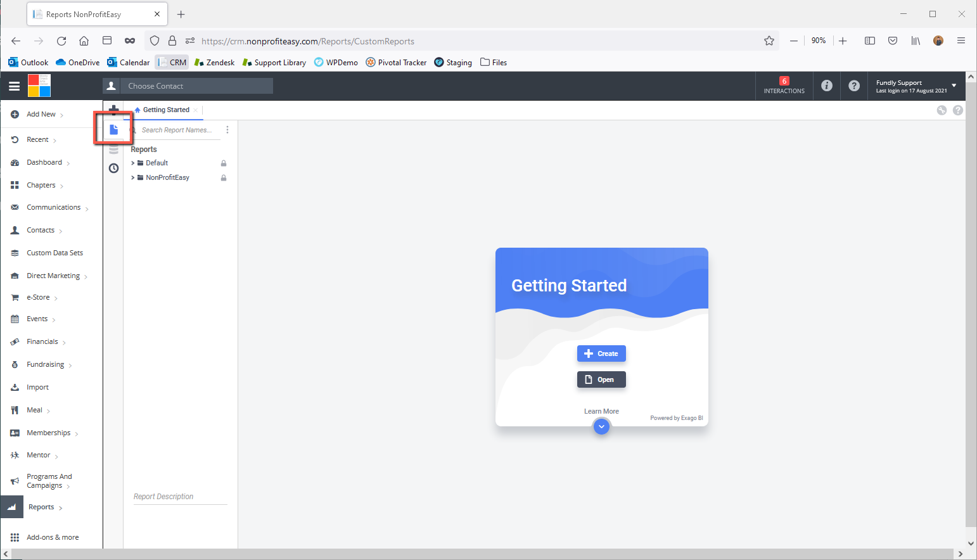Open Firefox account avatar
The height and width of the screenshot is (560, 977).
pyautogui.click(x=938, y=41)
